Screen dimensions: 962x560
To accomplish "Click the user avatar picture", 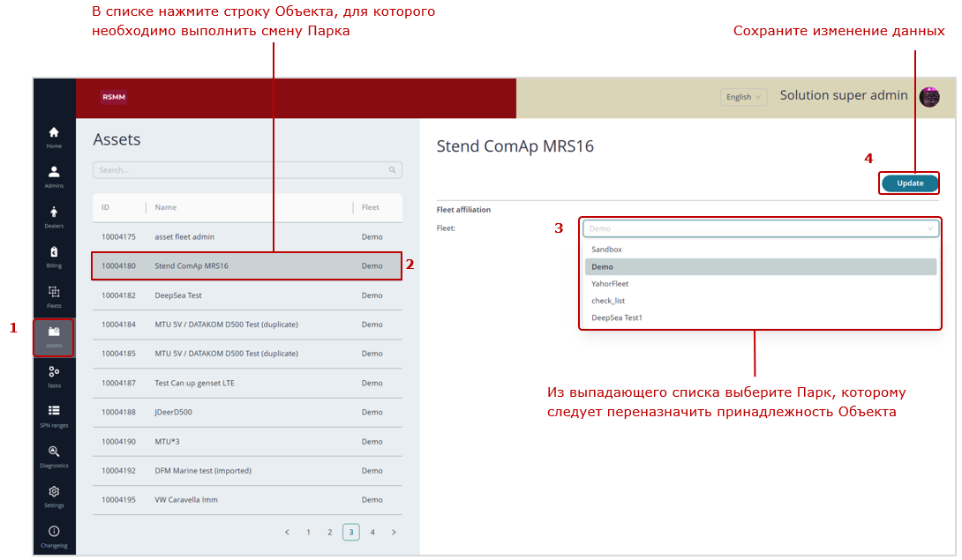I will (x=929, y=97).
